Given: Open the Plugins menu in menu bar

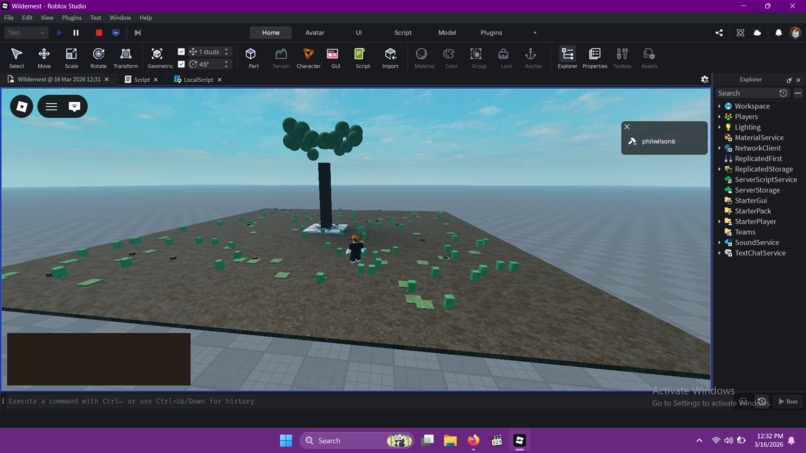Looking at the screenshot, I should [71, 17].
